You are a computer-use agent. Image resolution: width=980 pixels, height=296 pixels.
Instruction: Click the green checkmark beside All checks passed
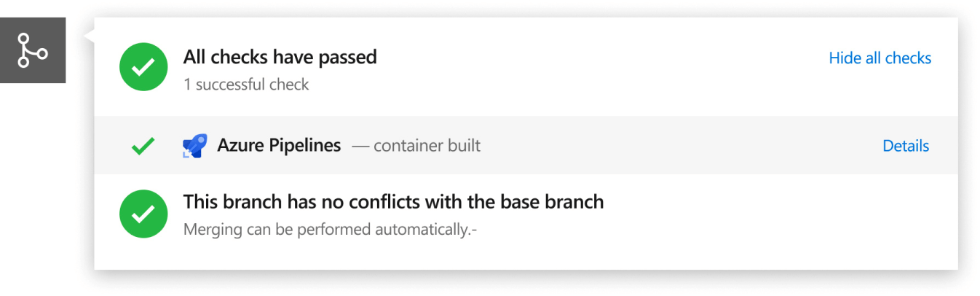click(x=143, y=67)
